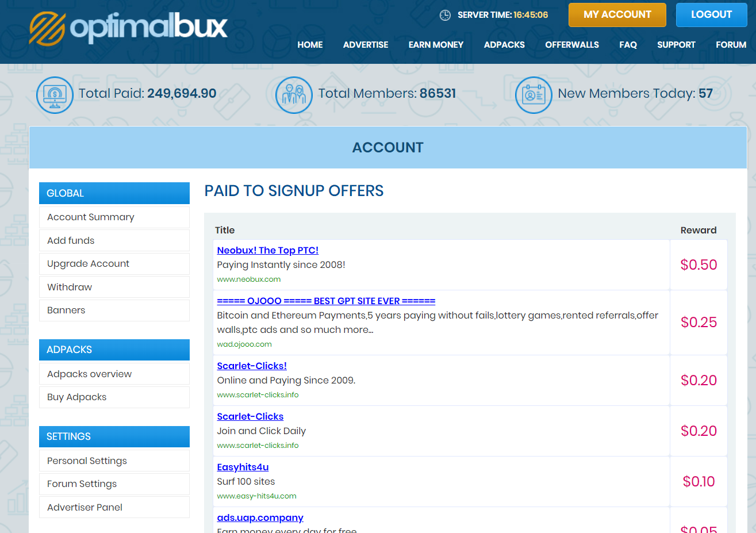
Task: Open Personal Settings in sidebar
Action: (114, 461)
